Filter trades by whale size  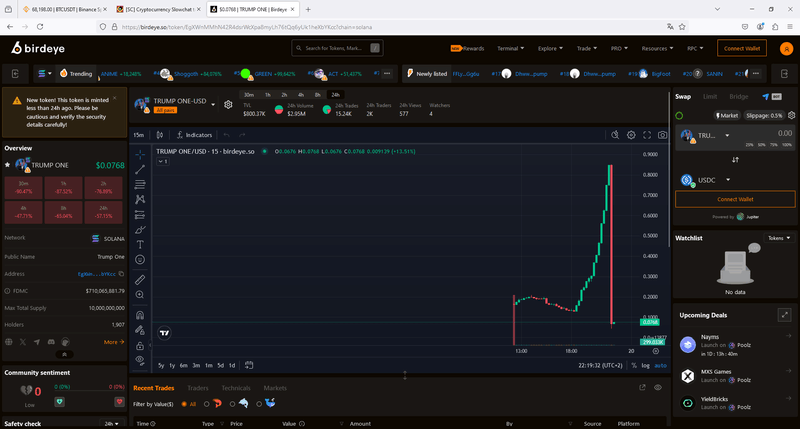[266, 403]
